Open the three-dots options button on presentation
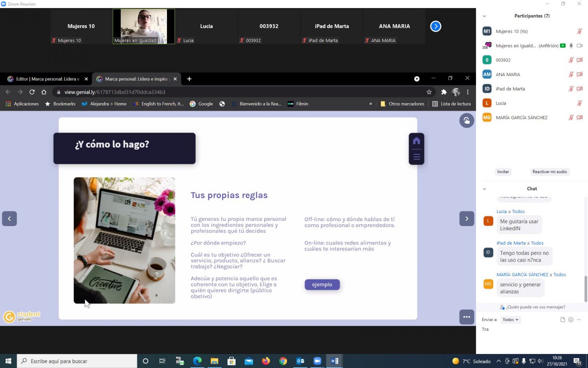588x368 pixels. 466,317
